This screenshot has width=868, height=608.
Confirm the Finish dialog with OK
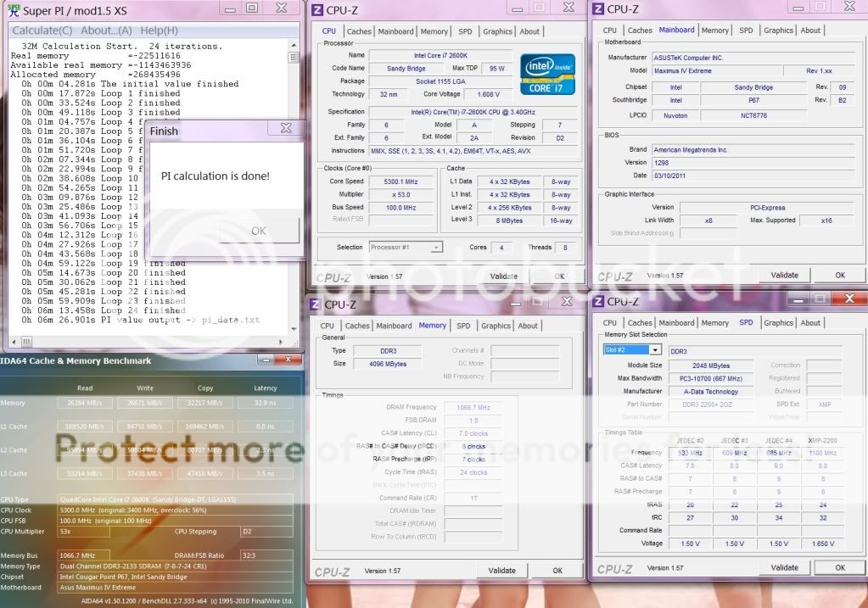[259, 231]
